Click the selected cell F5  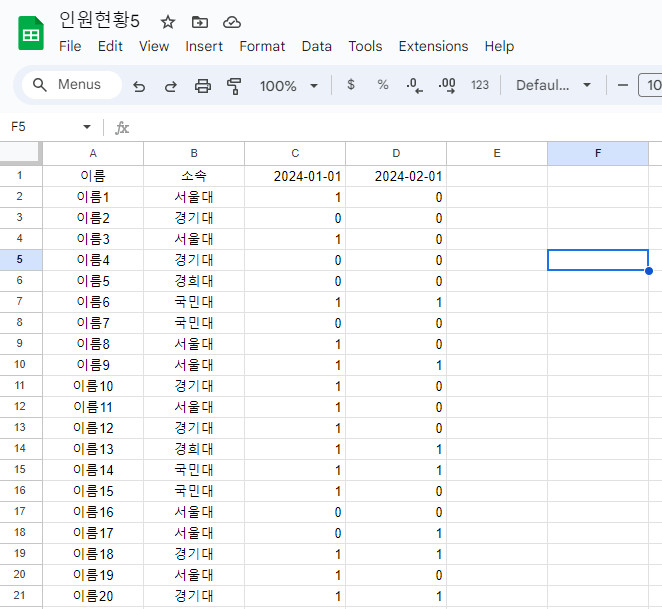[598, 260]
